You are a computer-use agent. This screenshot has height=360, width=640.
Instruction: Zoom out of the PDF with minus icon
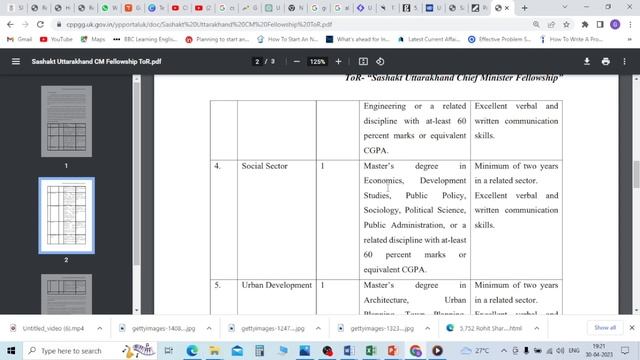tap(297, 62)
